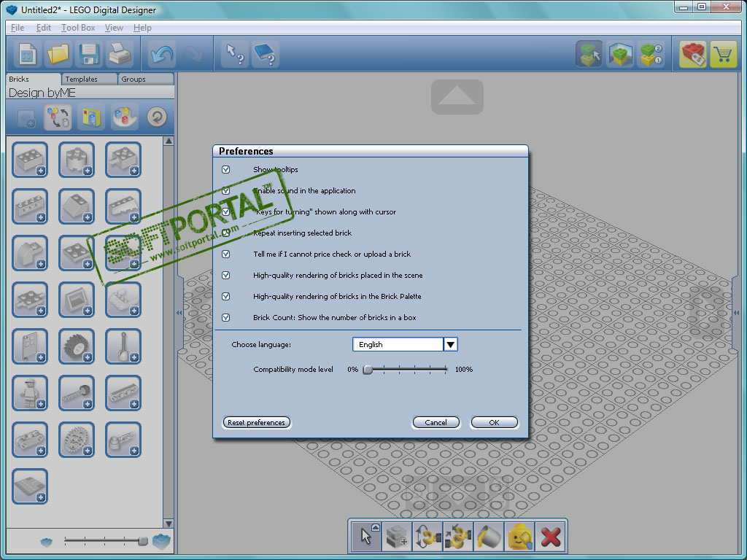
Task: Toggle Repeat inserting selected brick checkbox
Action: pyautogui.click(x=226, y=233)
